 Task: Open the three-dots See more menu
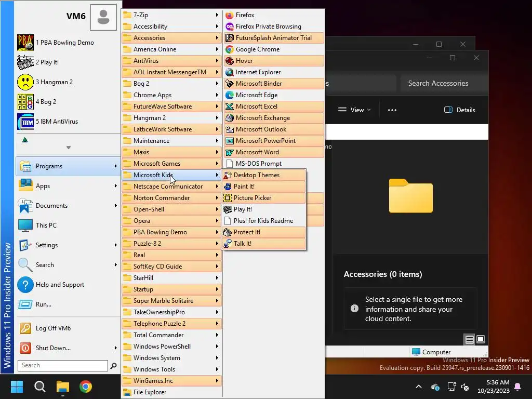[x=392, y=110]
